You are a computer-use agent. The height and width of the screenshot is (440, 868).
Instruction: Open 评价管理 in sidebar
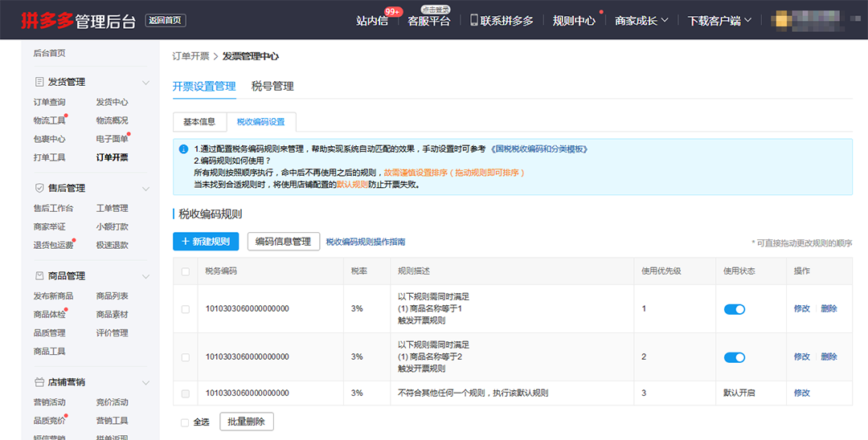click(x=112, y=332)
